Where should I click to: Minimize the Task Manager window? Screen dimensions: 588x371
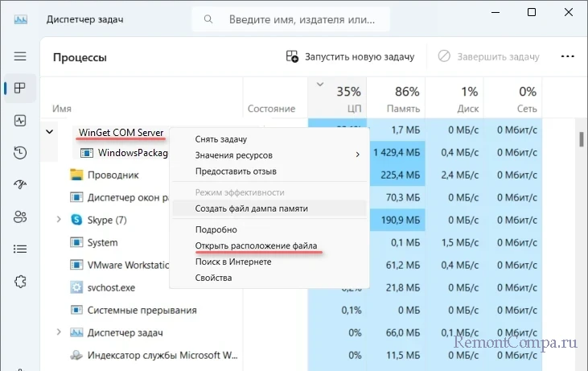(495, 12)
